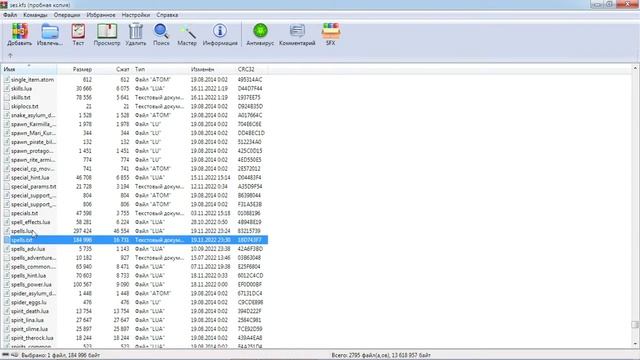The image size is (640, 360).
Task: Click total files summary in status bar
Action: tap(381, 355)
